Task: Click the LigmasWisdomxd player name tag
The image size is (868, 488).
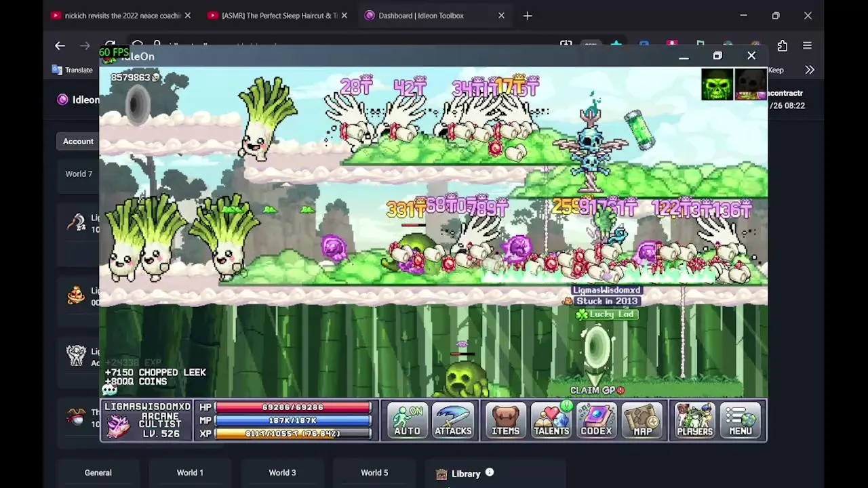Action: point(606,290)
